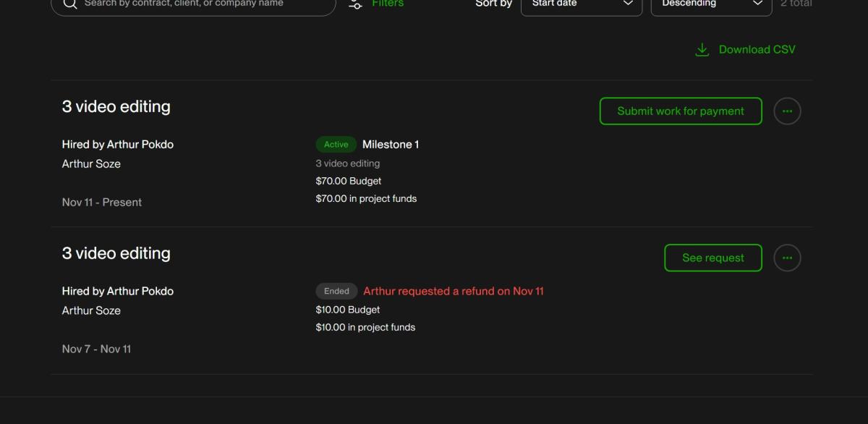Click the Filters sliders icon
Screen dimensions: 868x424
[355, 4]
